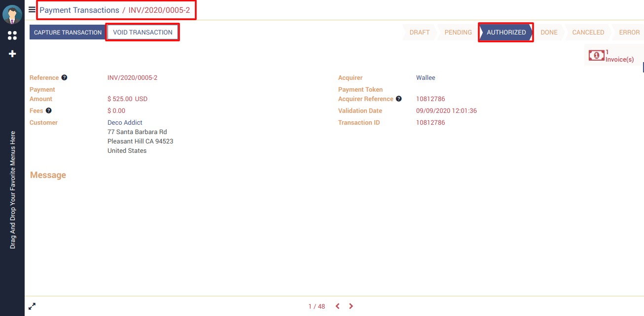
Task: Open the apps grid menu icon
Action: tap(12, 35)
